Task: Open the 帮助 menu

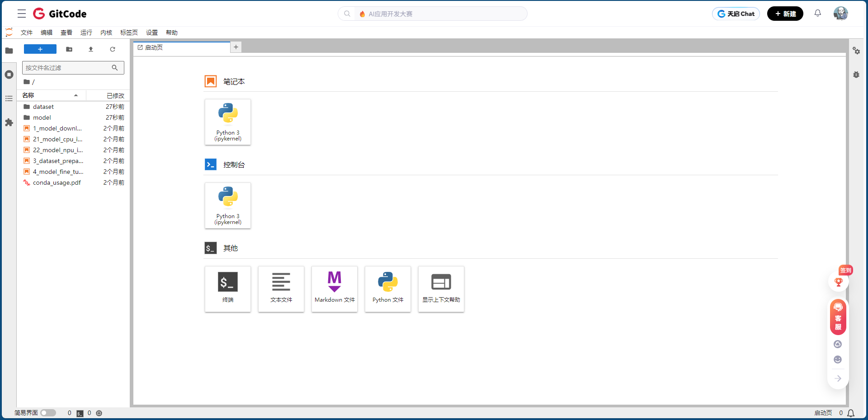Action: pyautogui.click(x=172, y=33)
